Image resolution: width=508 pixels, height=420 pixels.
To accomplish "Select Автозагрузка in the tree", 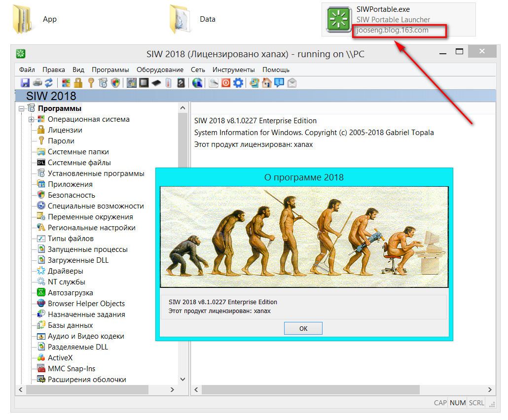I will (x=70, y=293).
